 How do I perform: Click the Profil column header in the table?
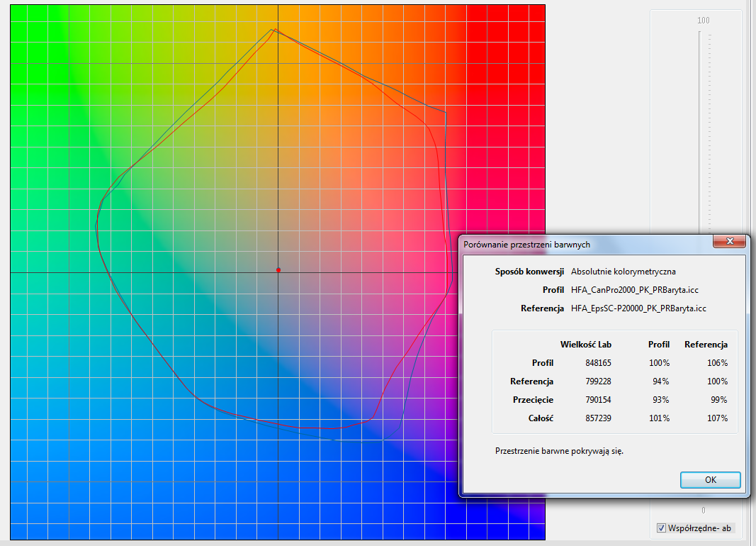tap(658, 345)
